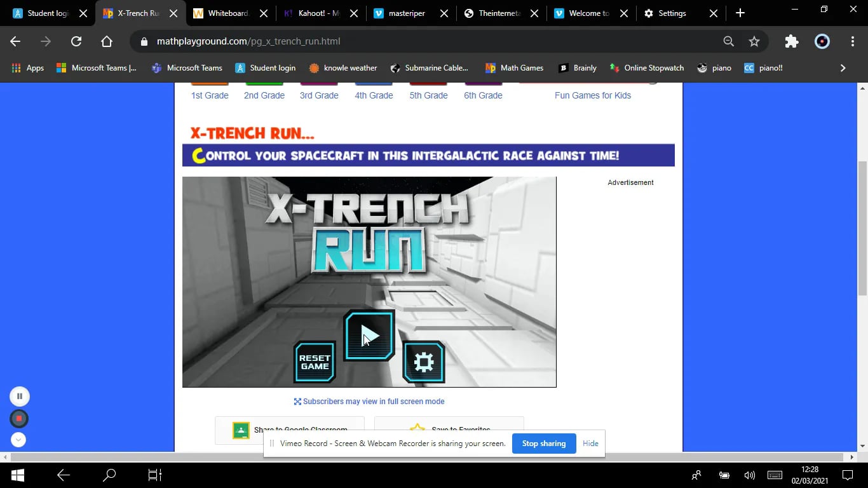Stop the recording with red button
Viewport: 868px width, 488px height.
pyautogui.click(x=19, y=419)
